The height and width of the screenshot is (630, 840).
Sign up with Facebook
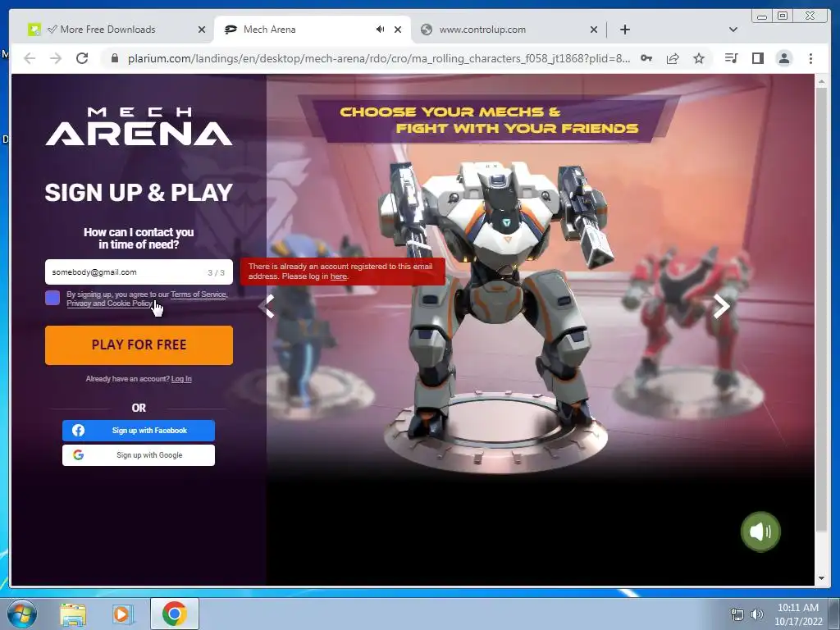coord(138,430)
